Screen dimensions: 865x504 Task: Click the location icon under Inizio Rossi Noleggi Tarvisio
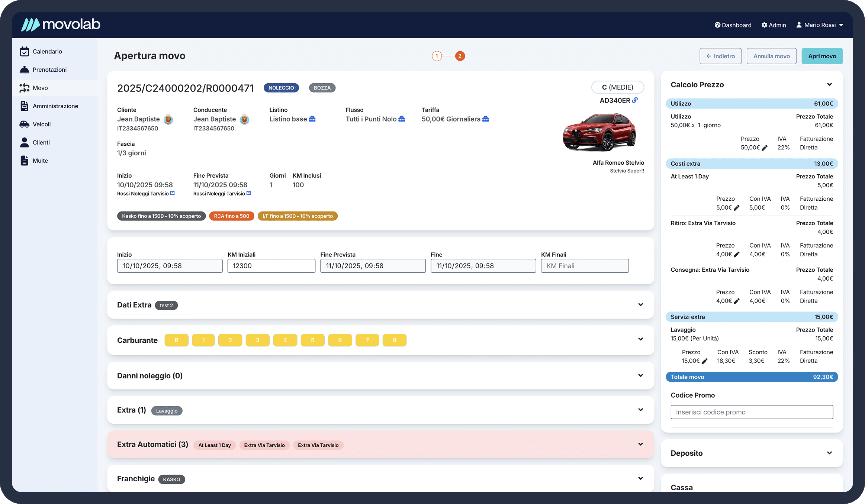pos(173,193)
